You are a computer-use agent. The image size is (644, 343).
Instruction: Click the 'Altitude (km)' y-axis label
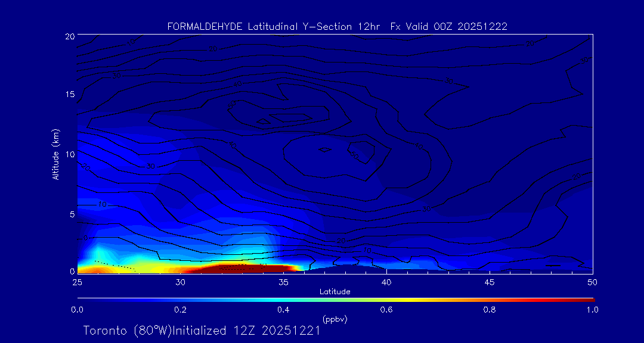(x=55, y=154)
